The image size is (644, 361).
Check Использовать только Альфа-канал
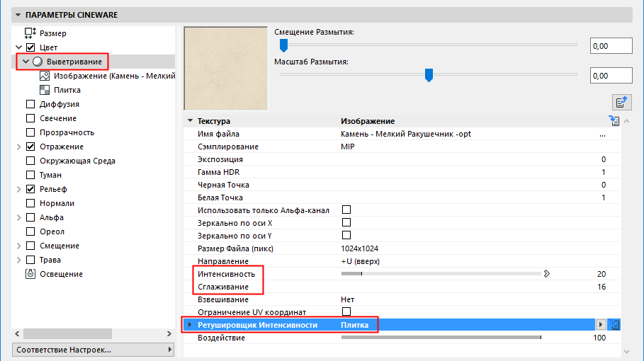click(346, 210)
